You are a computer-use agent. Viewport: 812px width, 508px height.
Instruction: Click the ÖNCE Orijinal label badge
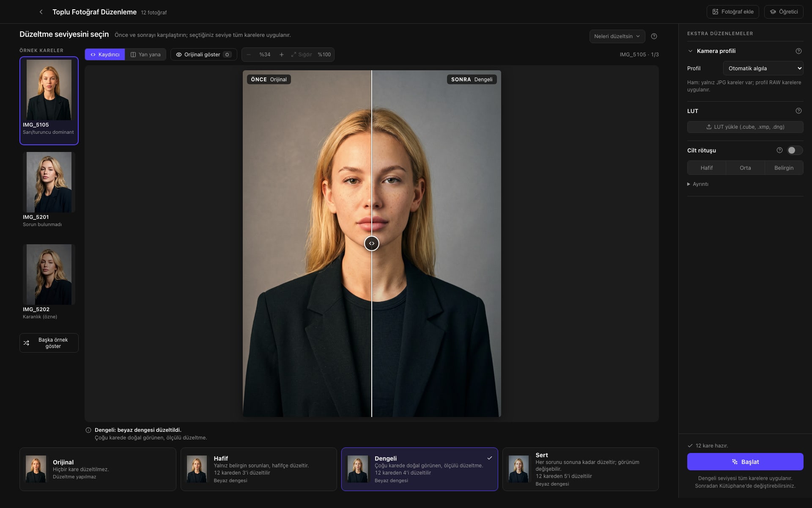click(x=269, y=80)
